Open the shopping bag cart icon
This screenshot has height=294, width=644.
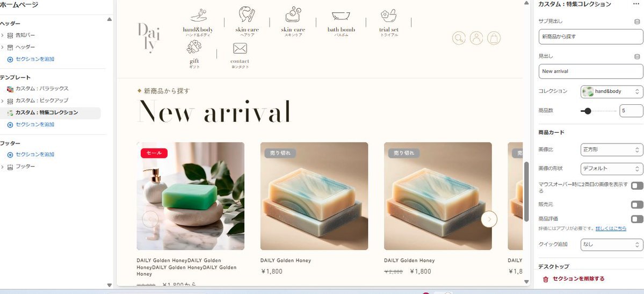(x=494, y=38)
